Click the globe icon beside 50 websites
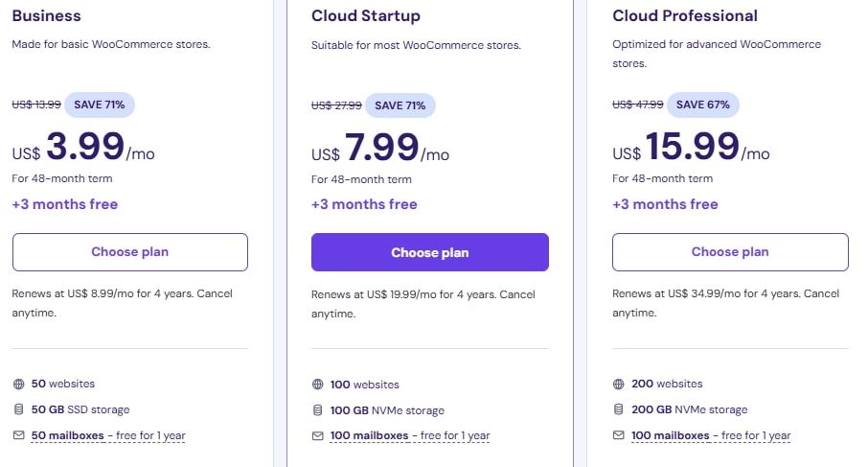This screenshot has height=467, width=868. [18, 384]
